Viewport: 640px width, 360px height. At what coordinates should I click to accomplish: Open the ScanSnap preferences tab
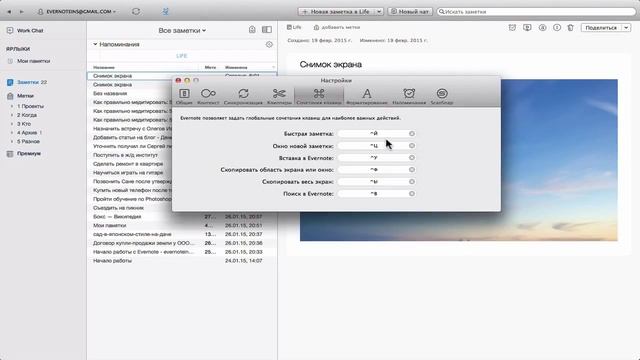[442, 96]
